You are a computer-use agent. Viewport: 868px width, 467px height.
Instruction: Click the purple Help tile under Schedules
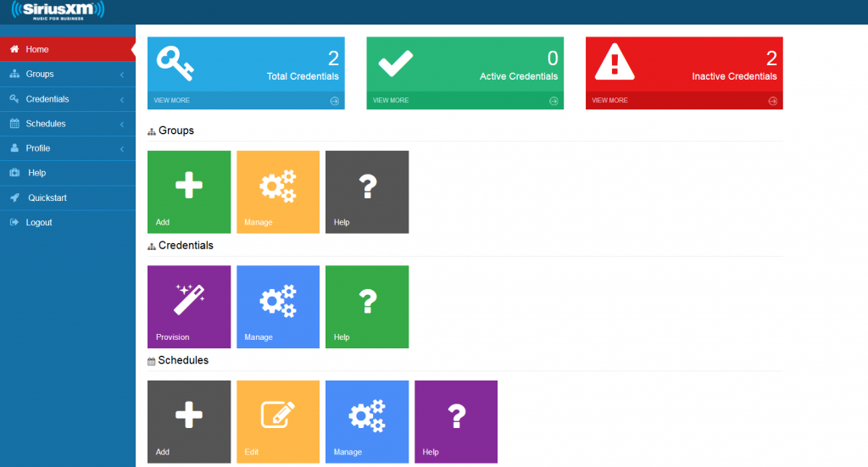click(456, 421)
